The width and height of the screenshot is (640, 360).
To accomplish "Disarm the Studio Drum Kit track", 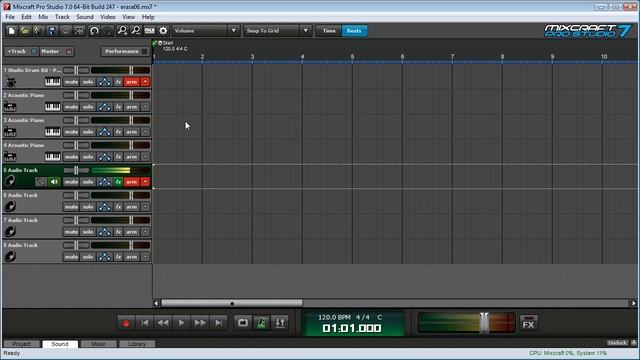I will (131, 82).
